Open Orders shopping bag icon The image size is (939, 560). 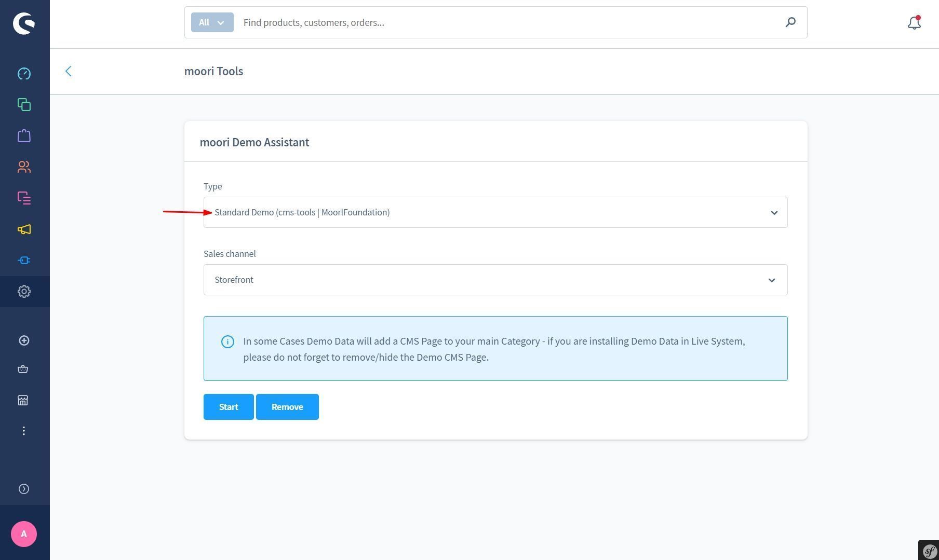(24, 136)
